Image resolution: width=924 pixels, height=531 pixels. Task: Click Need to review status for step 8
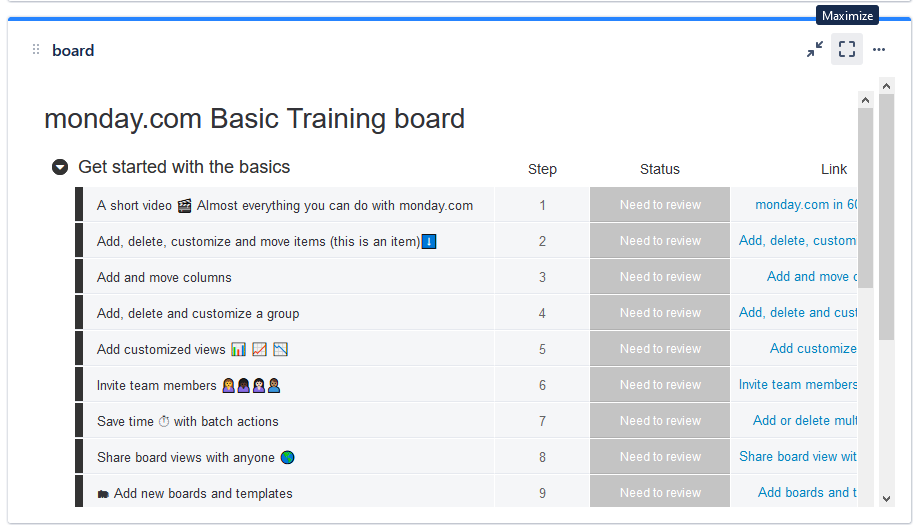click(x=660, y=456)
